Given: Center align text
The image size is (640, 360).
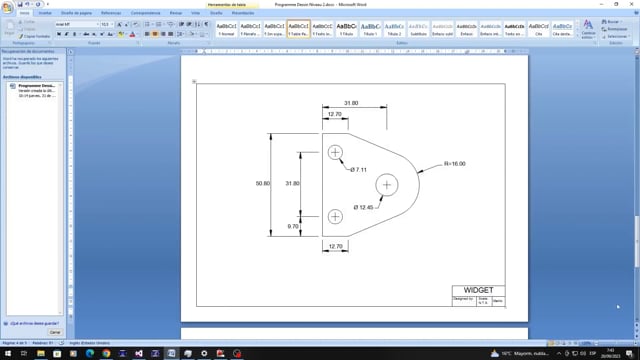Looking at the screenshot, I should click(155, 34).
